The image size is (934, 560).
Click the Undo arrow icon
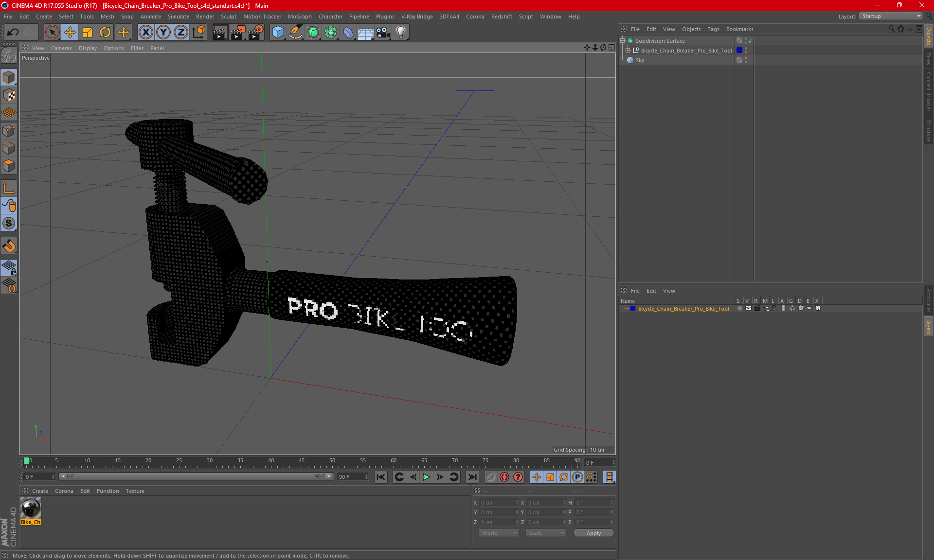13,33
